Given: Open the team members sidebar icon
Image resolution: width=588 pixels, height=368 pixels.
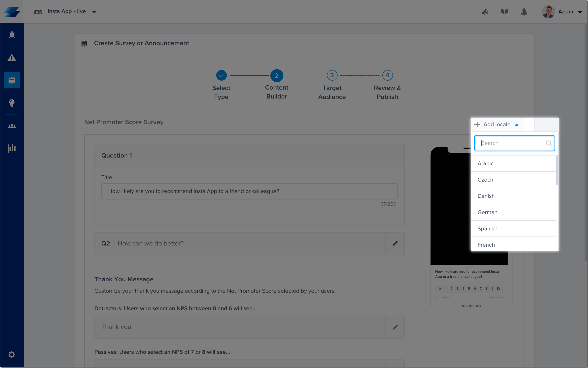Looking at the screenshot, I should (x=12, y=126).
